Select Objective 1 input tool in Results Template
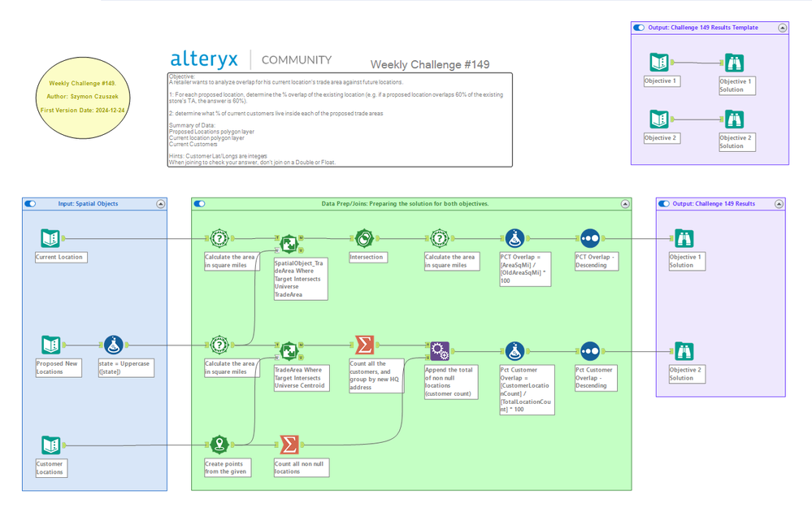 (659, 62)
